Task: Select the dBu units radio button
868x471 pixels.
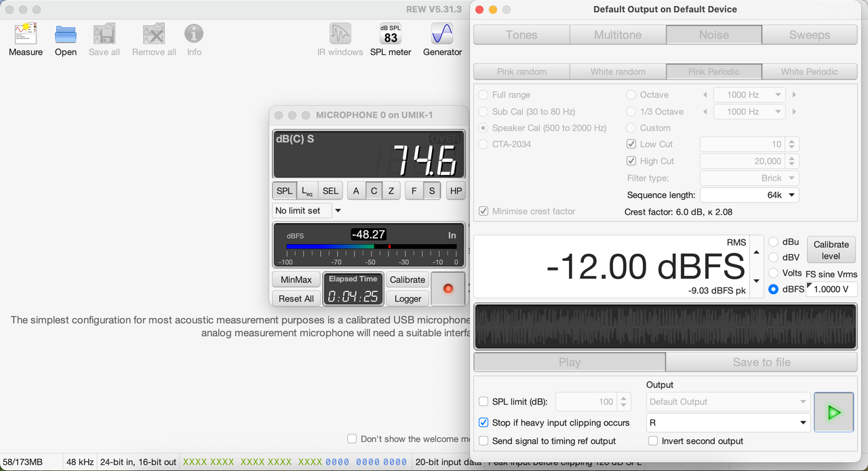Action: coord(773,242)
